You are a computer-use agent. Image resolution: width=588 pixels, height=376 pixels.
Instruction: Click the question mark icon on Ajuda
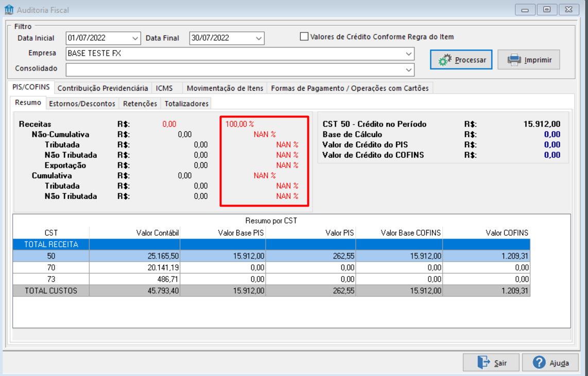pyautogui.click(x=539, y=363)
